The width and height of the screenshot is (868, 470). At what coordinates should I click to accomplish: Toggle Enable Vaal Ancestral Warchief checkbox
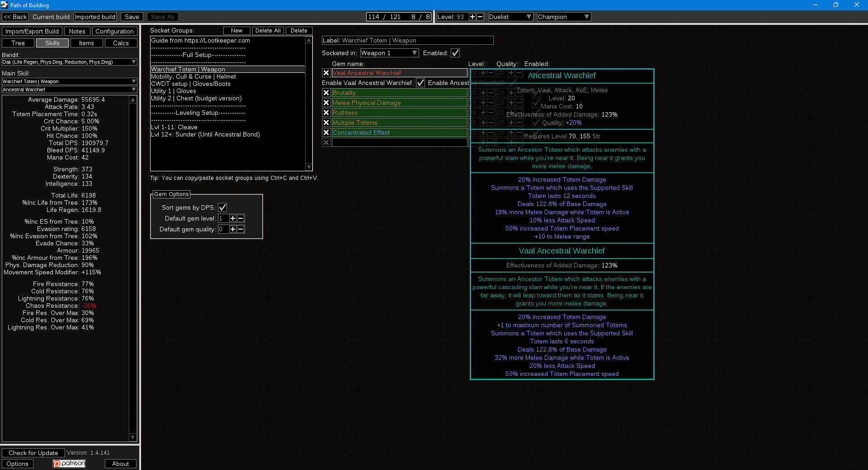coord(420,83)
